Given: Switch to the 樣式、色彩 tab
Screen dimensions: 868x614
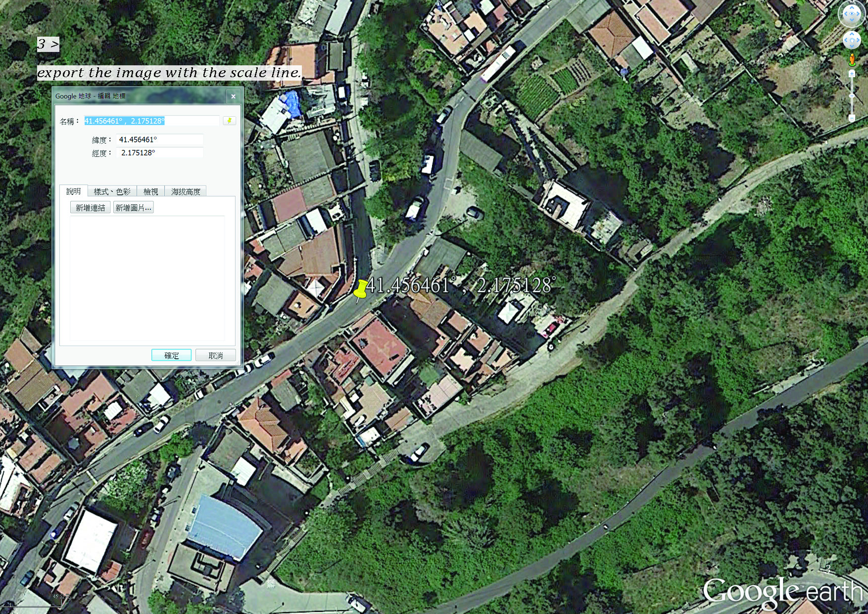Looking at the screenshot, I should (x=112, y=191).
